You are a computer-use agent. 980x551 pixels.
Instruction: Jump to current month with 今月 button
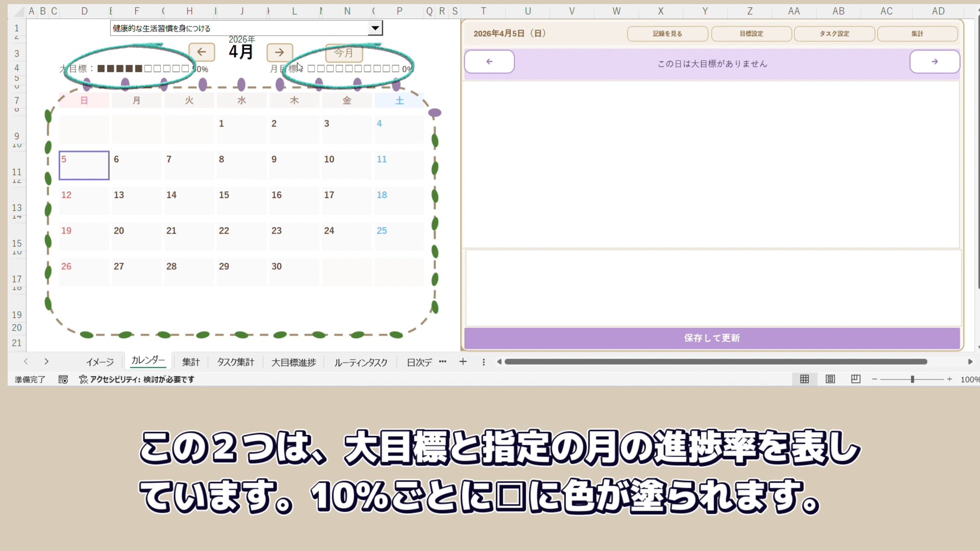344,53
